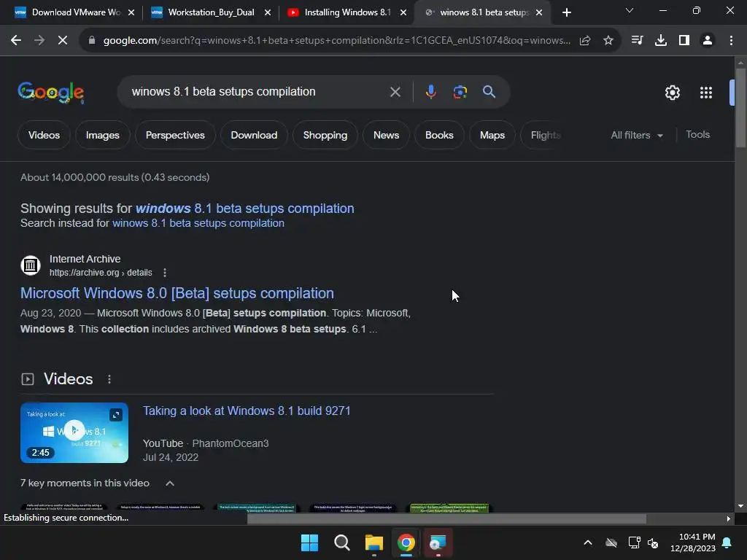Stop loading the page
The image size is (747, 560).
pyautogui.click(x=63, y=41)
